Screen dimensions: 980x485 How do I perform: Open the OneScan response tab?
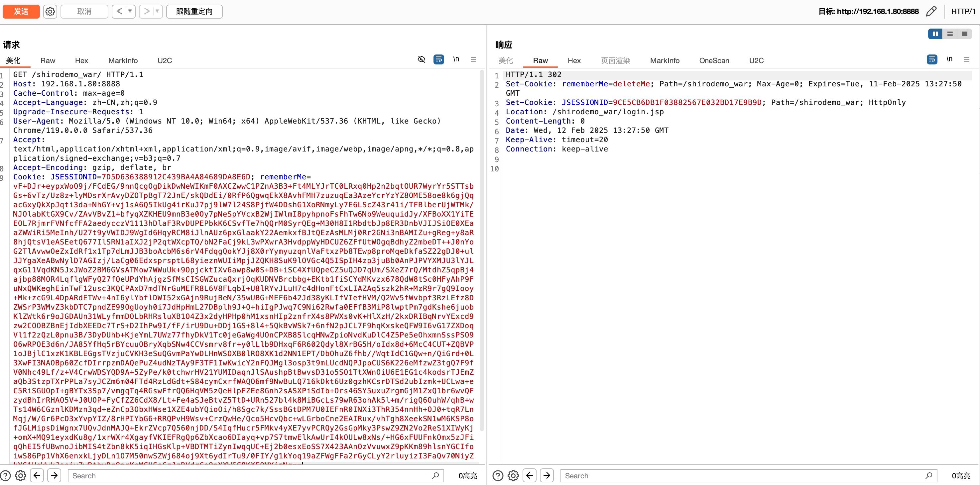click(714, 60)
